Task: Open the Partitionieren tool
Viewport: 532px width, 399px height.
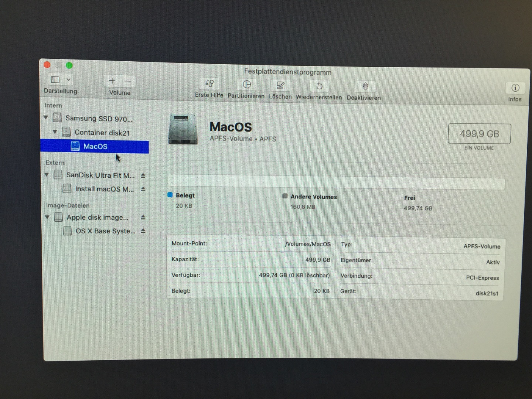Action: [x=247, y=85]
